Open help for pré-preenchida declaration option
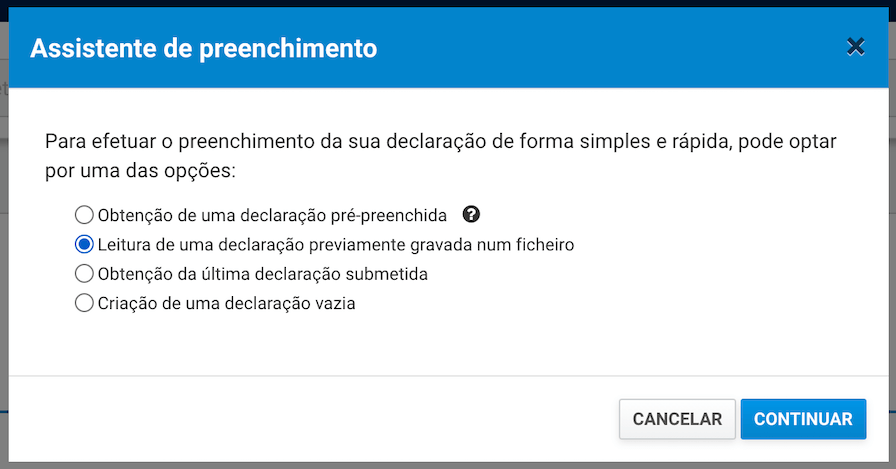Screen dimensions: 896x469 click(471, 214)
